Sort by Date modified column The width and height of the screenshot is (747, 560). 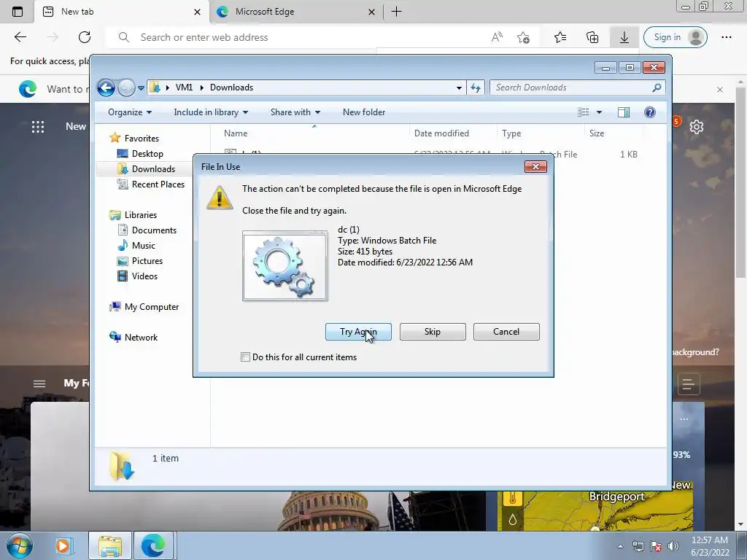pyautogui.click(x=453, y=133)
